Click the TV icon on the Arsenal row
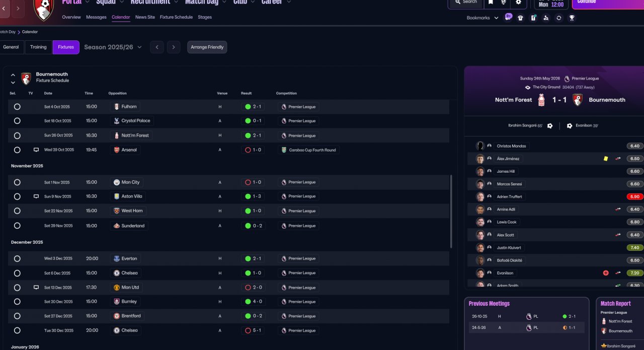 (36, 150)
